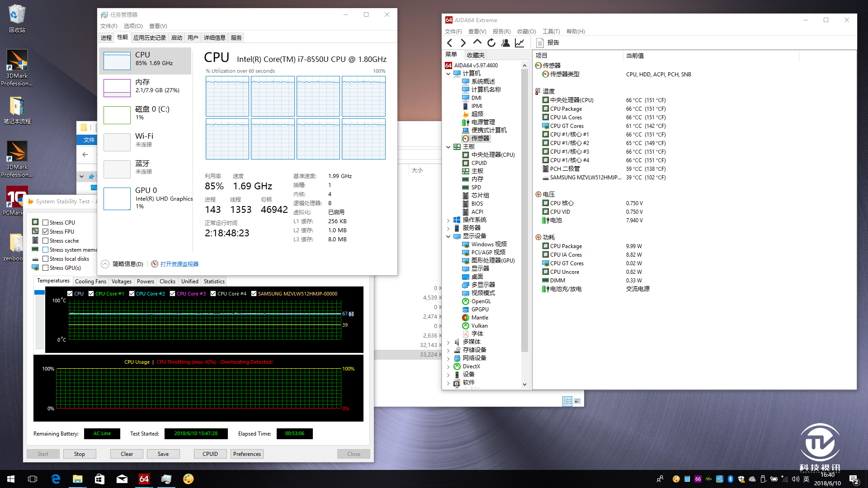Open 工具(T) menu in AIDA64
This screenshot has width=868, height=488.
pos(551,31)
